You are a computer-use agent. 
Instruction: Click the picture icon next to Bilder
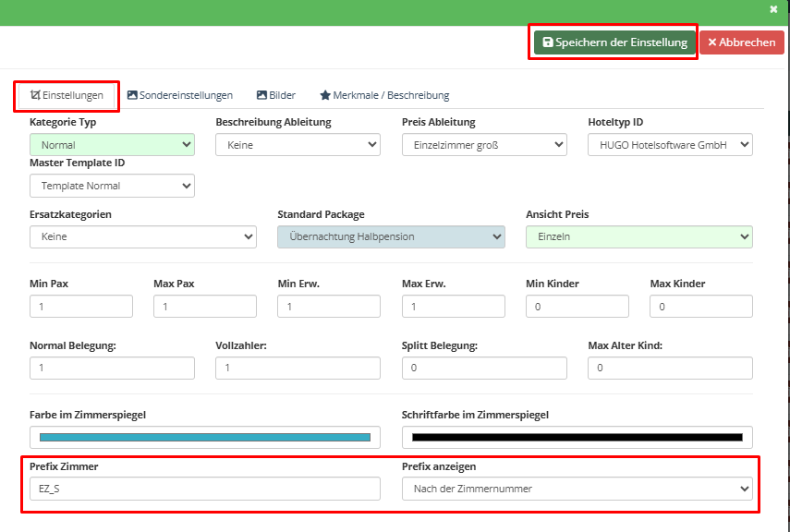[261, 95]
